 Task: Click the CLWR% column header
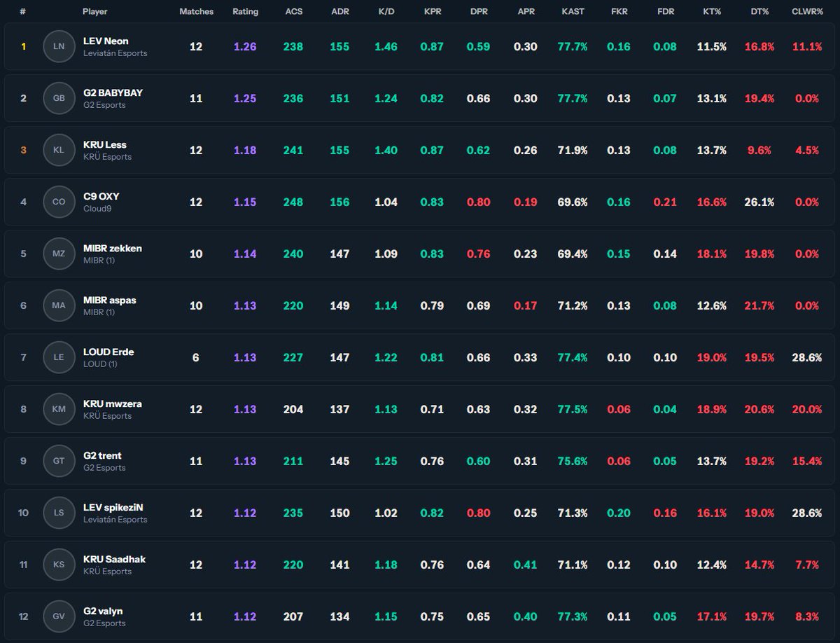tap(807, 12)
